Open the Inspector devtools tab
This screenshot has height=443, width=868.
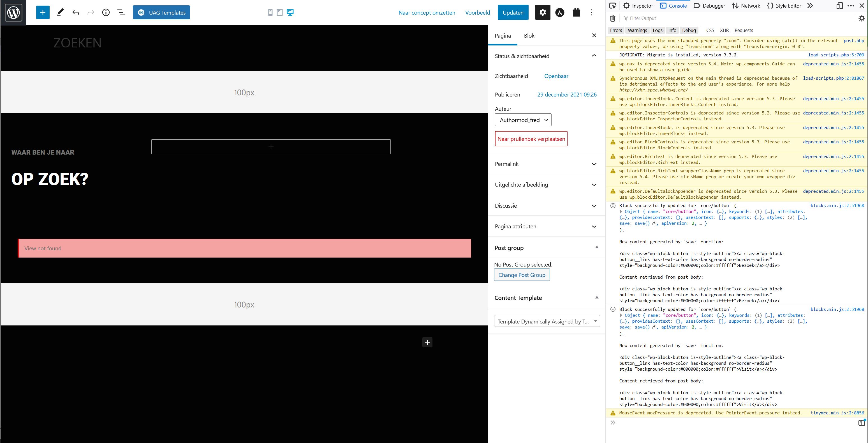point(638,6)
